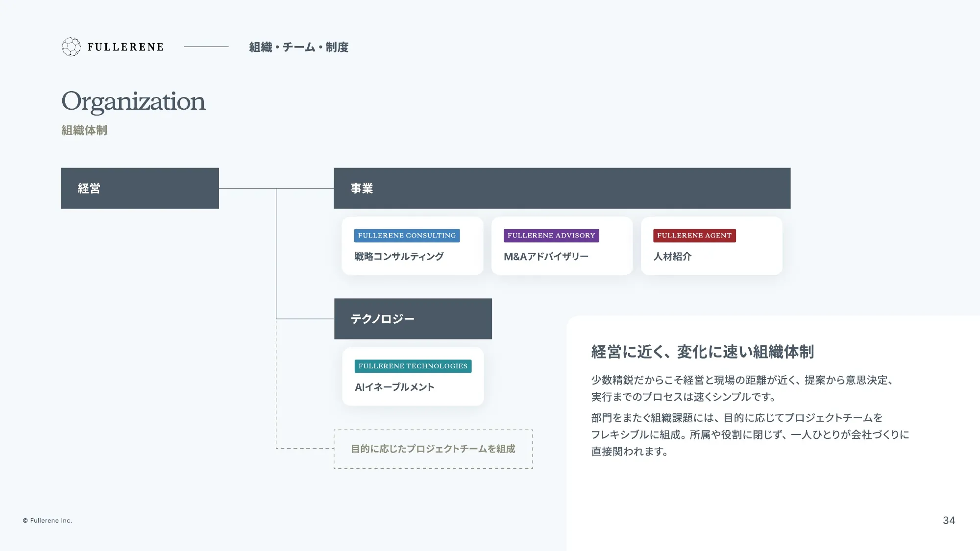Click the M&Aアドバイザリー label
980x551 pixels.
click(546, 256)
